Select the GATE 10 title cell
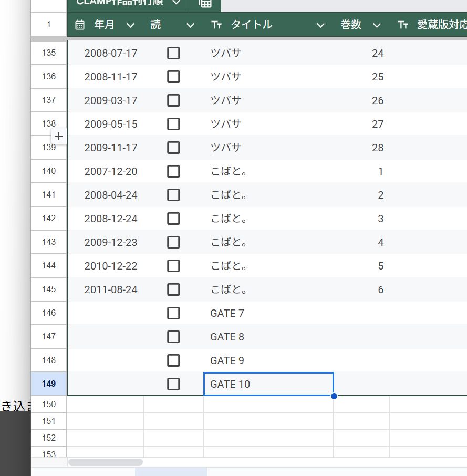Screen dimensions: 467x476 (268, 384)
